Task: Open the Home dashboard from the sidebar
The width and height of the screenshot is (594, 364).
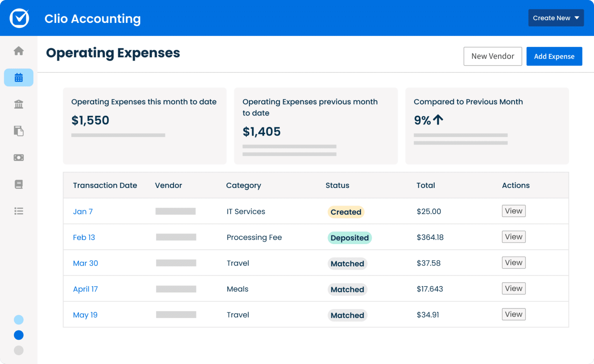Action: (19, 51)
